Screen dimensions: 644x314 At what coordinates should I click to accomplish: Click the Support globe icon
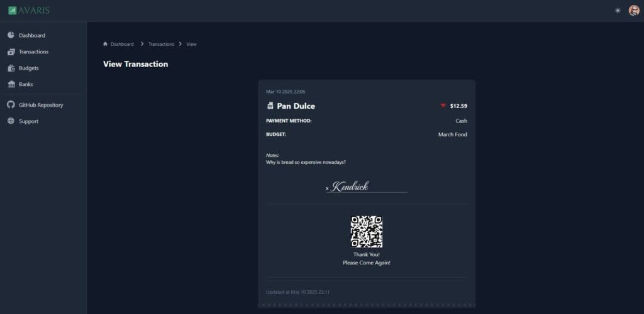[x=11, y=121]
